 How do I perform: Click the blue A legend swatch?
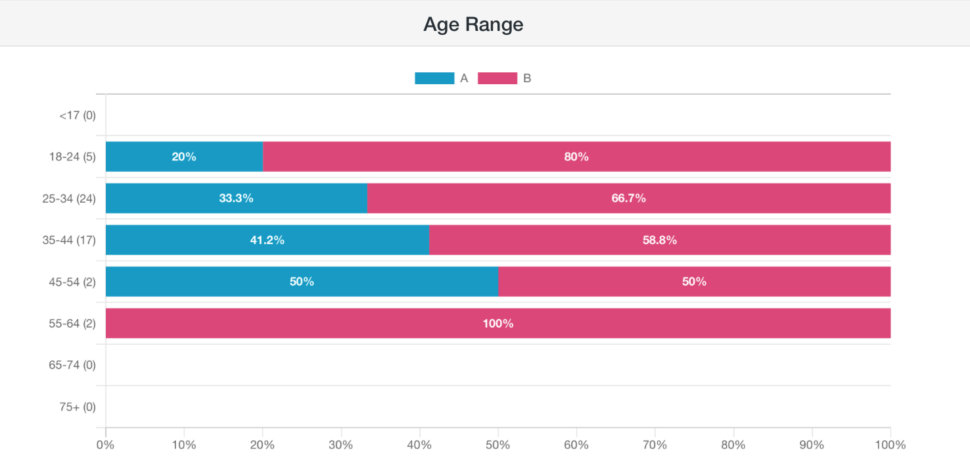(x=434, y=78)
